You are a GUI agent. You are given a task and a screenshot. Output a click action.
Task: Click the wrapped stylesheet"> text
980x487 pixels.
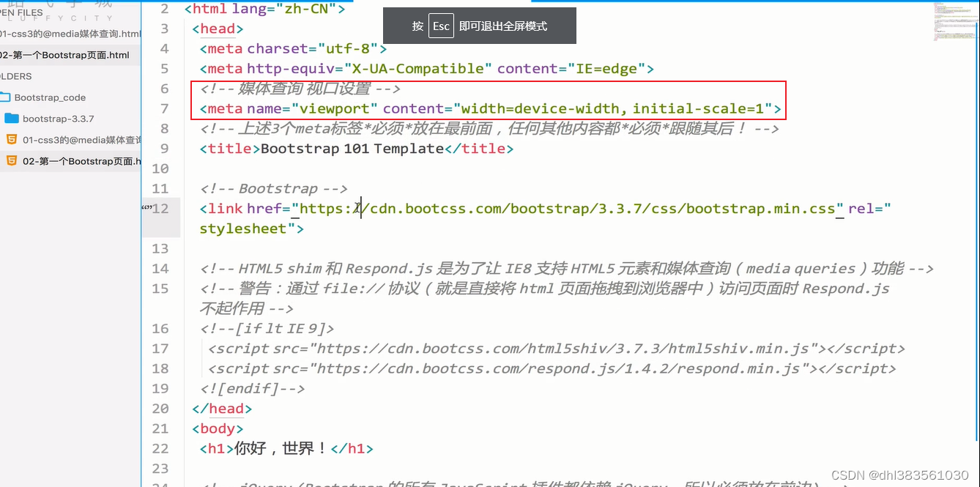click(252, 228)
